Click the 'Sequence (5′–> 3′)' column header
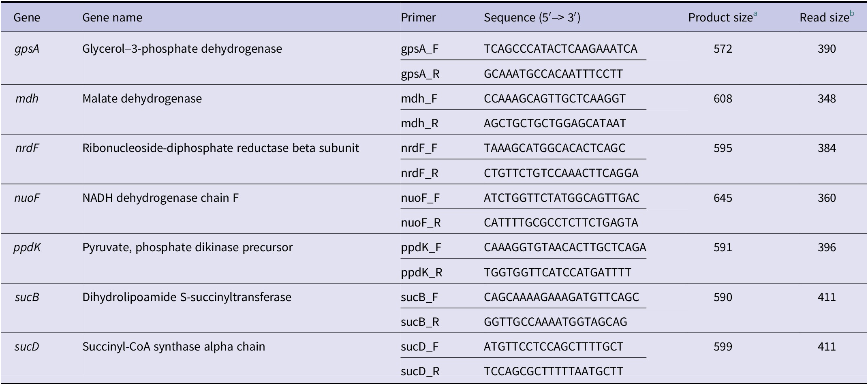The width and height of the screenshot is (868, 385). (532, 18)
